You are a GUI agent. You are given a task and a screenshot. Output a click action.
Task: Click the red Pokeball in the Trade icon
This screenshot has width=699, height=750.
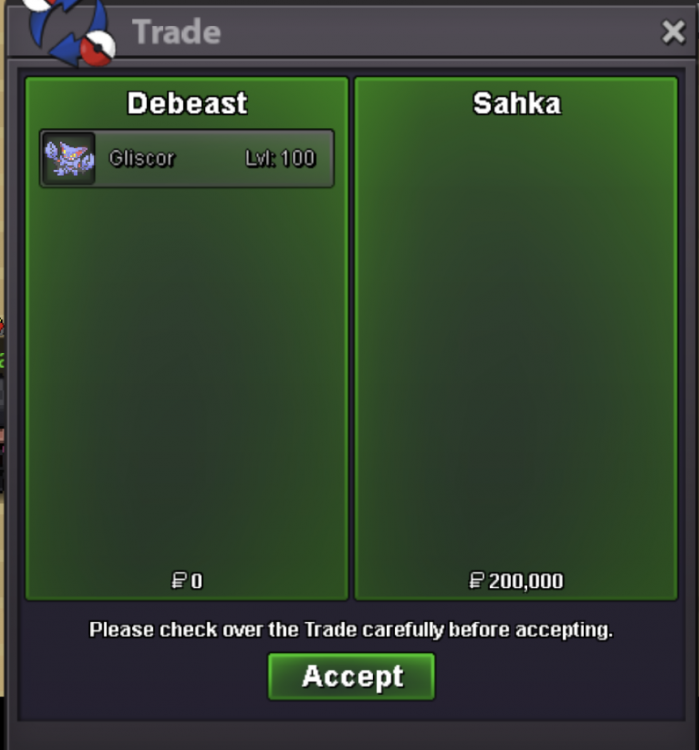coord(97,48)
